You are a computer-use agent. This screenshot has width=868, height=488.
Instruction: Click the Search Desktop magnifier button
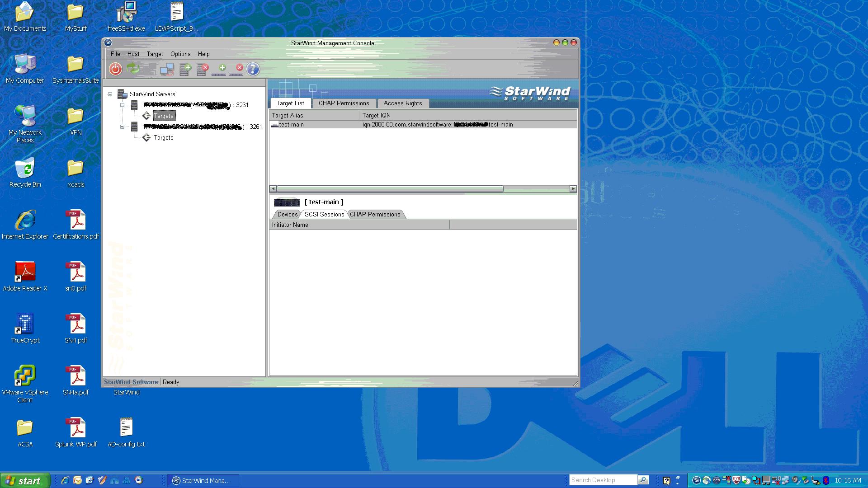[643, 480]
